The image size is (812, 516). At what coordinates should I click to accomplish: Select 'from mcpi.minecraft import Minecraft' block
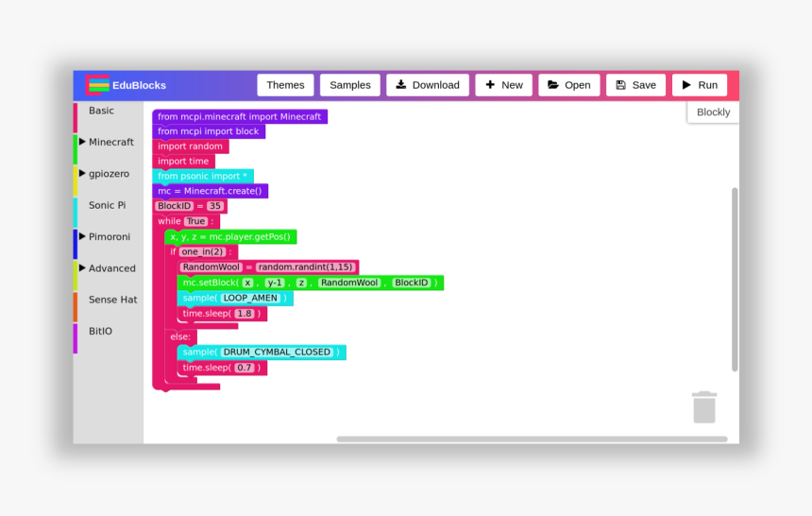click(240, 116)
